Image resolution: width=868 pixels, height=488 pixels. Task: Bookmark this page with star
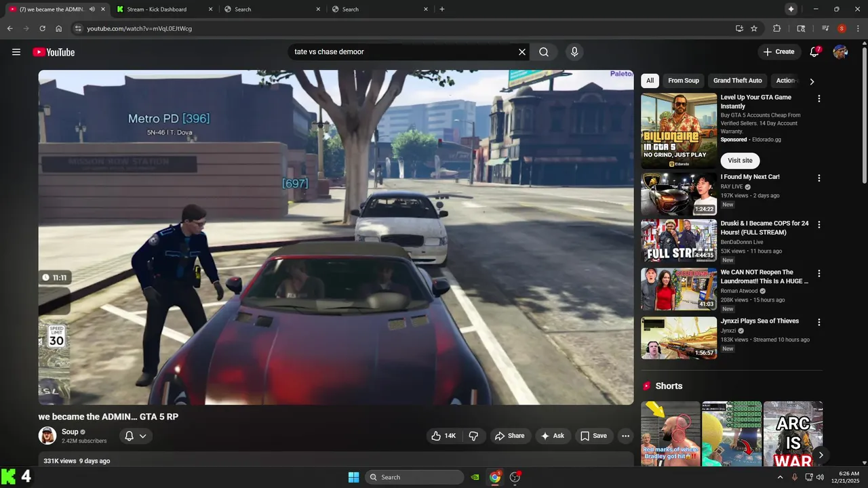click(754, 28)
